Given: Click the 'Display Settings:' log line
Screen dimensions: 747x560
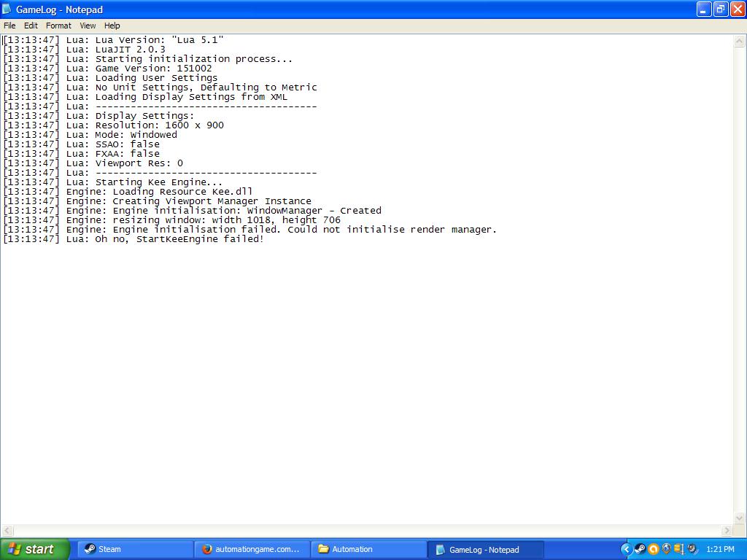Looking at the screenshot, I should click(x=98, y=116).
